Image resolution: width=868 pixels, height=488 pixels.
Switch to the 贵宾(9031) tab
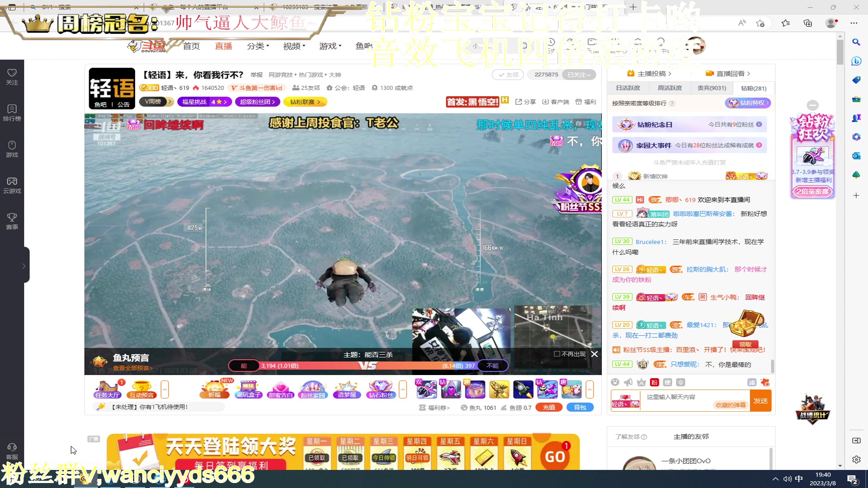[712, 88]
